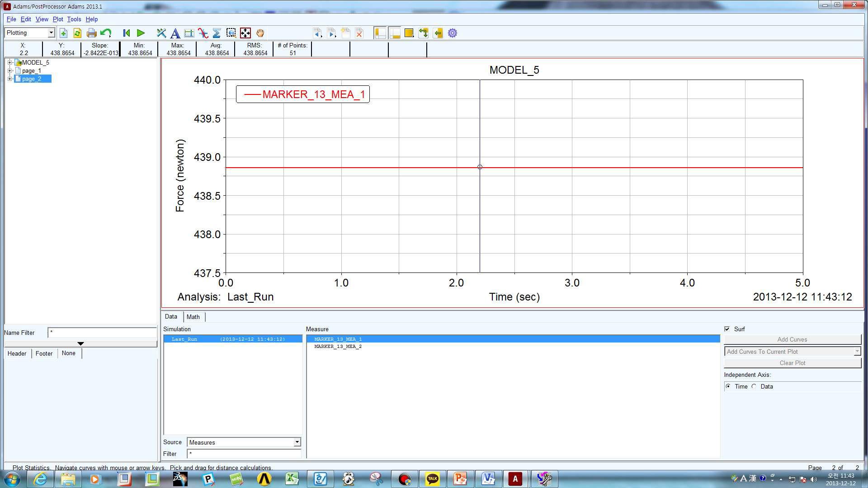
Task: Toggle the Surf checkbox
Action: click(728, 328)
